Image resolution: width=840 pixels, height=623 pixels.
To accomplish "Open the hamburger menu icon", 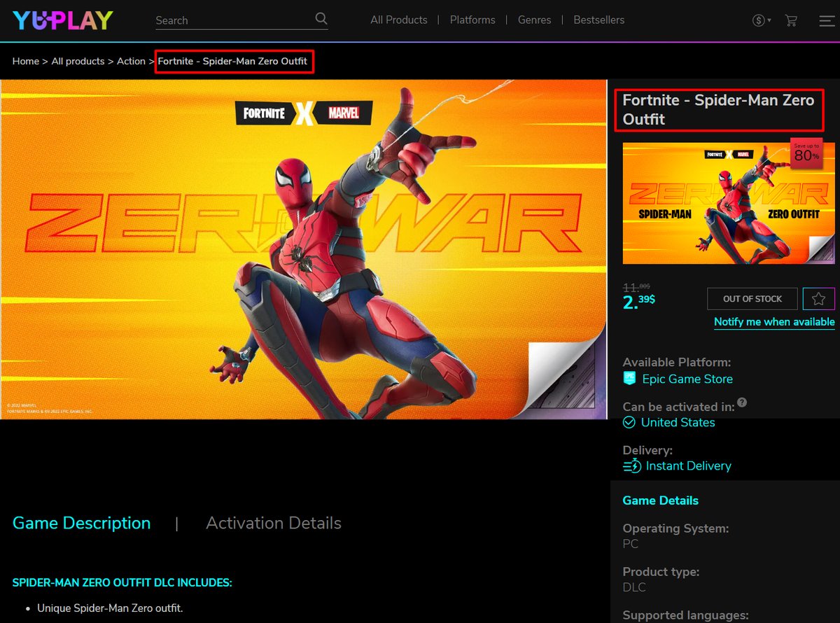I will 827,21.
